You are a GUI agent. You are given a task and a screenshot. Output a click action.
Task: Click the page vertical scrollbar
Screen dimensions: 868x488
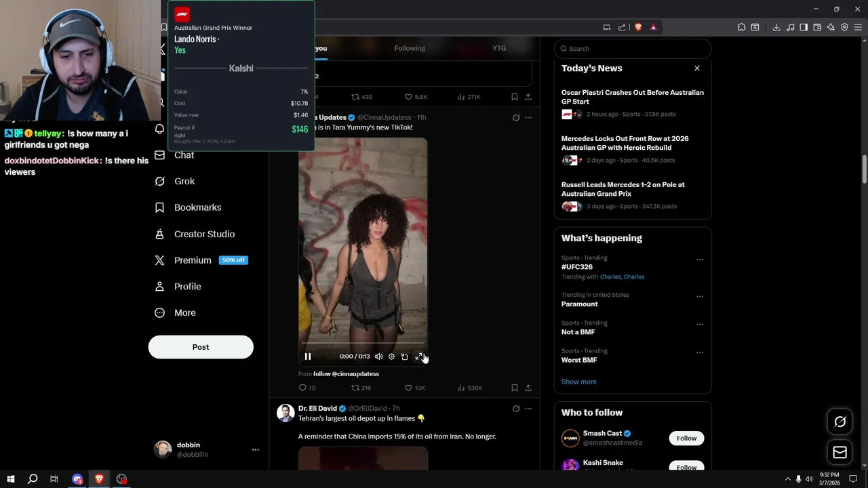(x=865, y=169)
